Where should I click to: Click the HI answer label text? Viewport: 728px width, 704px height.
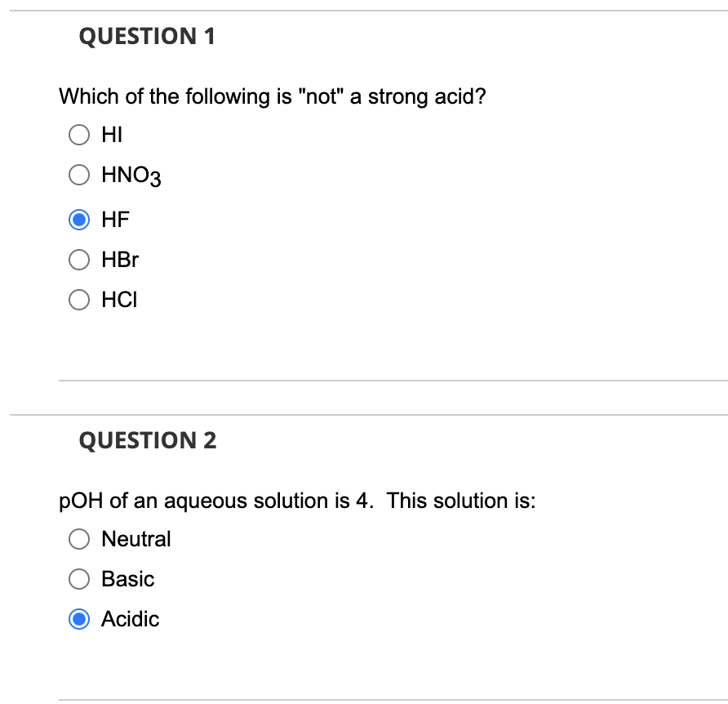111,135
